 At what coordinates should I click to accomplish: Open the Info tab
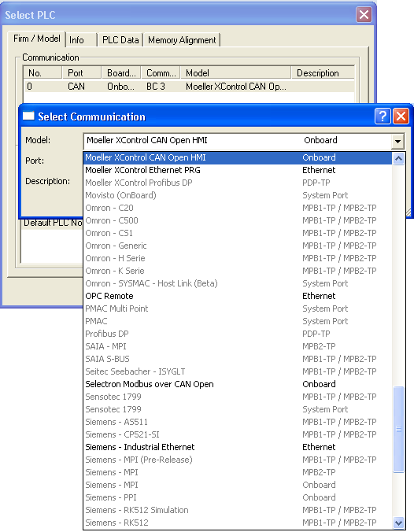click(81, 40)
